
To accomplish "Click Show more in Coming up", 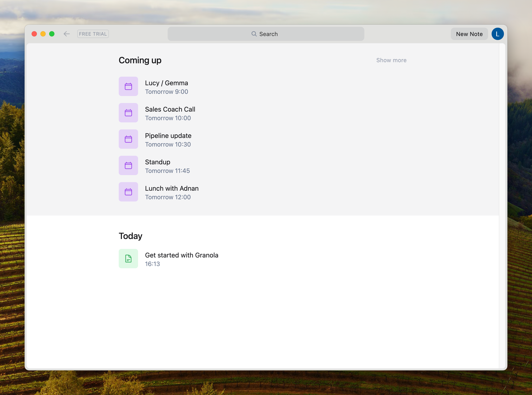I will coord(391,60).
